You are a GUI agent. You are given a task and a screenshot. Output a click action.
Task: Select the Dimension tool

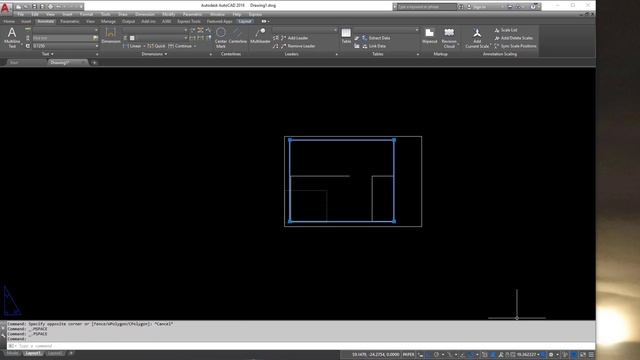pyautogui.click(x=111, y=36)
